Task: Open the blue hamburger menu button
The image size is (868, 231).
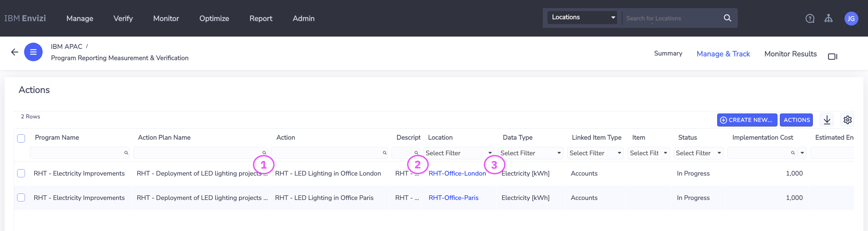Action: click(x=33, y=52)
